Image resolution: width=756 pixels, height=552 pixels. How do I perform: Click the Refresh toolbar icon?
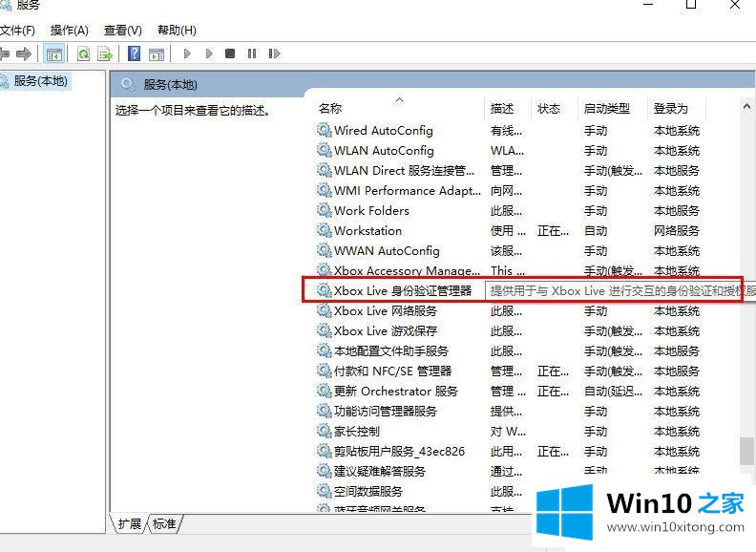(84, 53)
